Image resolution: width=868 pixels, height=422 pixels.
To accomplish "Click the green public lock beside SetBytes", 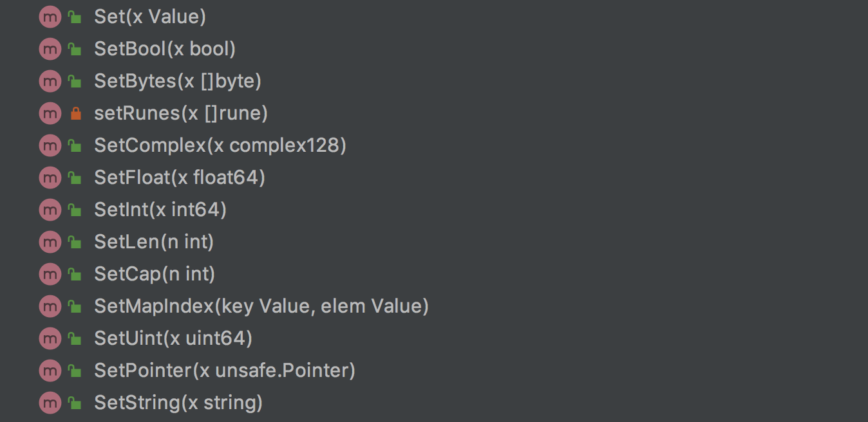I will pyautogui.click(x=75, y=82).
